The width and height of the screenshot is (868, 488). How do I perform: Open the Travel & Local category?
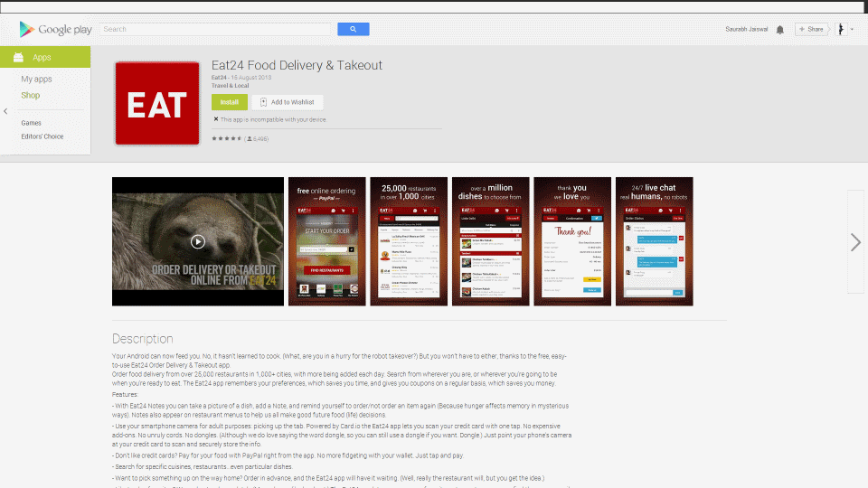point(231,86)
